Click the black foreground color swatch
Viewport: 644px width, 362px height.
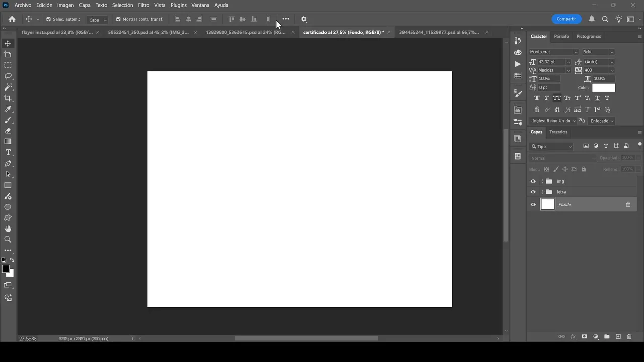click(6, 269)
